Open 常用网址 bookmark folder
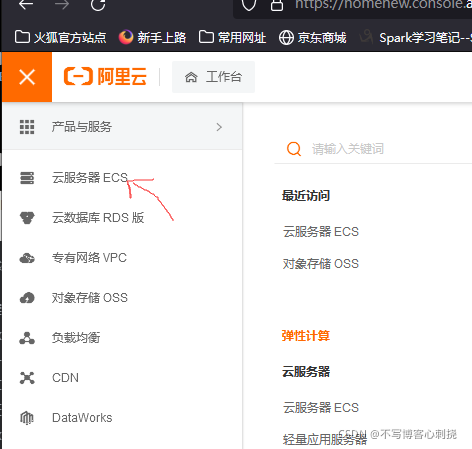 (232, 37)
